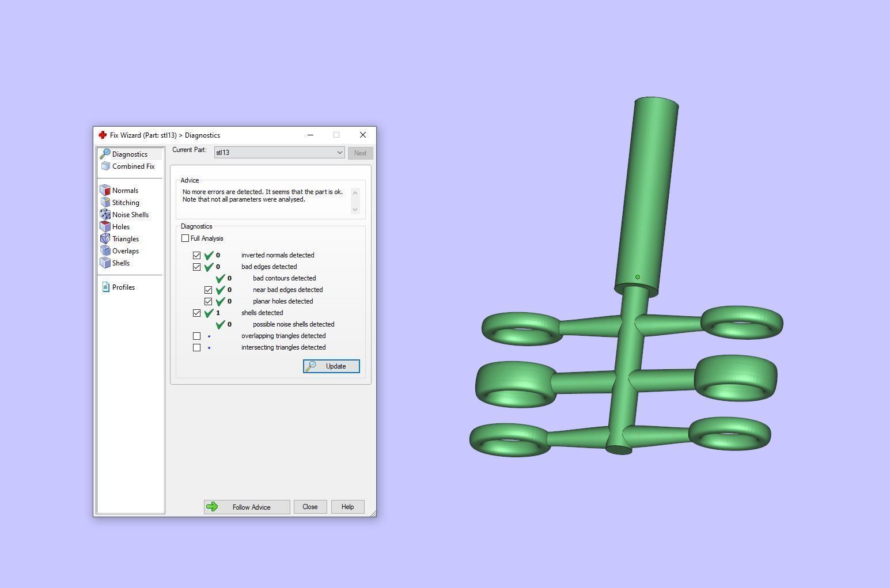Open the Overlaps fix icon
Viewport: 890px width, 588px height.
click(x=105, y=251)
